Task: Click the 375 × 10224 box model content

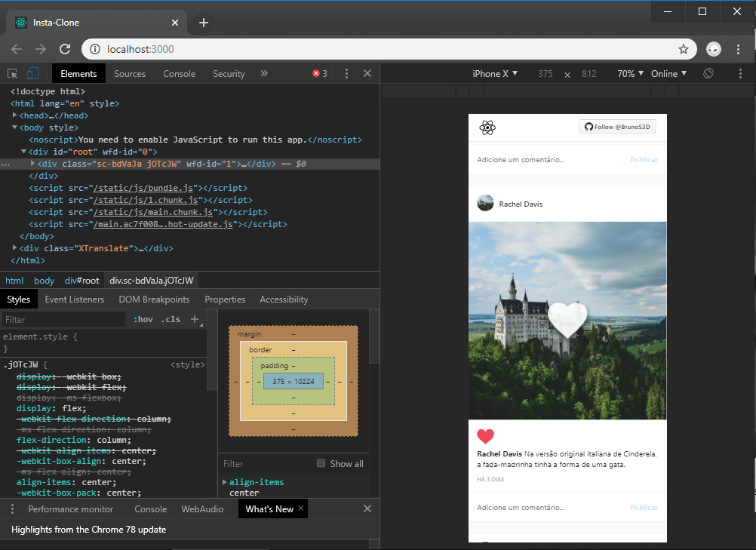Action: click(293, 381)
